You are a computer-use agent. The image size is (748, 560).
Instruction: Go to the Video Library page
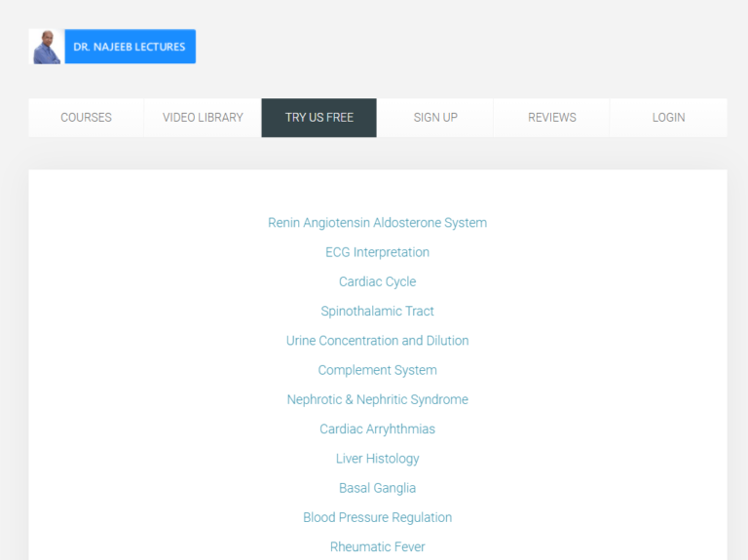(x=203, y=118)
